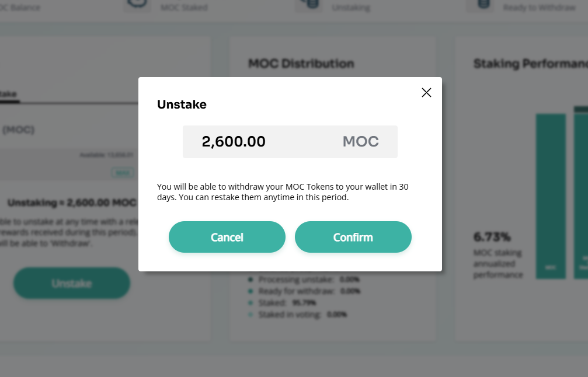Click the MOC Staked icon
The height and width of the screenshot is (377, 588).
pyautogui.click(x=138, y=5)
